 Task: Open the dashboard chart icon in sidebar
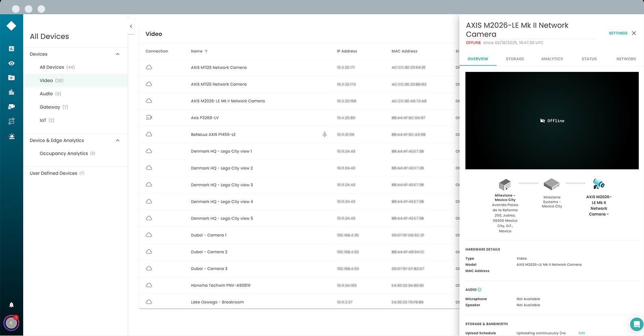11,49
